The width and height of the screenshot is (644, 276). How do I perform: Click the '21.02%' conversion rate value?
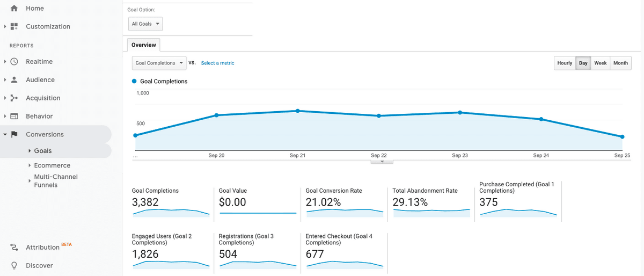pyautogui.click(x=323, y=202)
